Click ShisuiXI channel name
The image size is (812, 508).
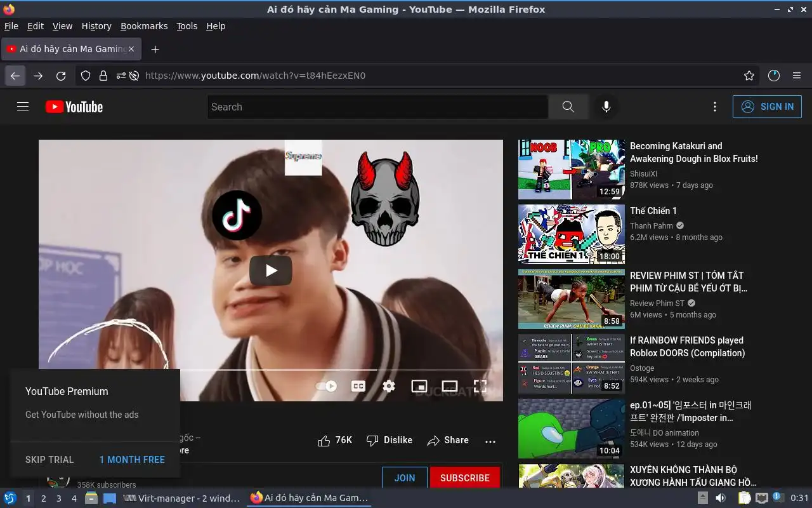(643, 173)
